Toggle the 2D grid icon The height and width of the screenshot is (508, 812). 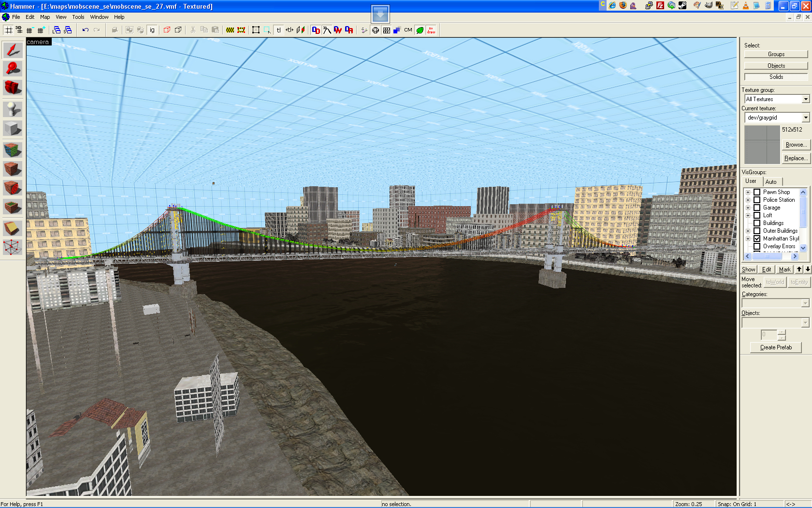pos(9,30)
